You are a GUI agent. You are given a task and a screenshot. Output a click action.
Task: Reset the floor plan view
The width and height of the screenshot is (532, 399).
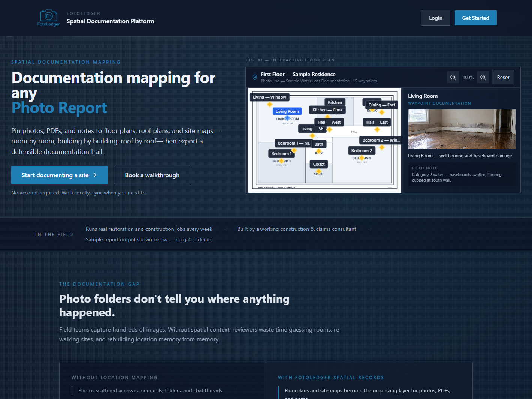(503, 77)
